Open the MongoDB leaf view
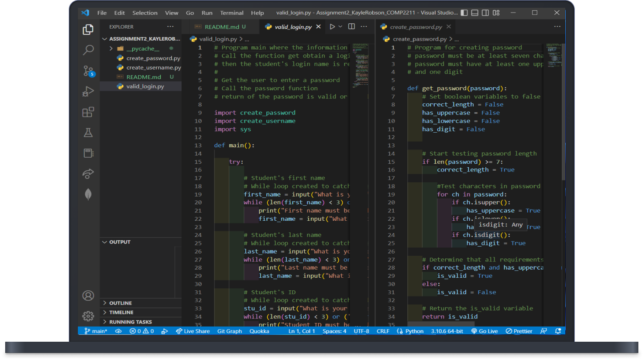 (x=88, y=194)
